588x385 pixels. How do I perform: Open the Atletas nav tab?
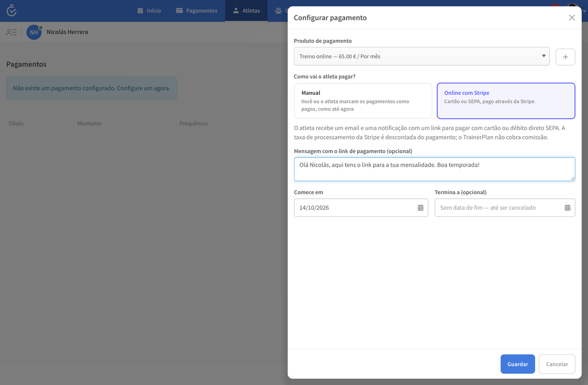(247, 11)
